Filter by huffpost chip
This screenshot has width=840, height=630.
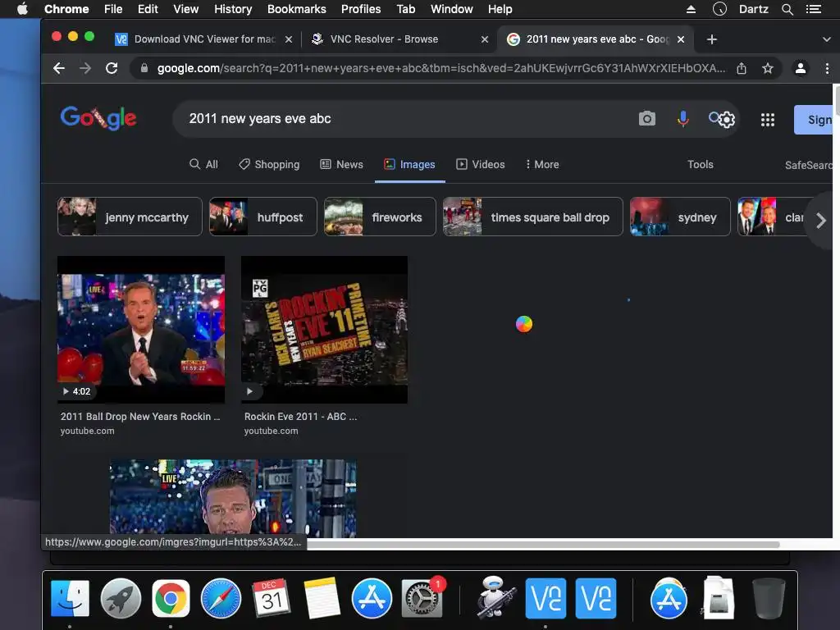pos(263,217)
